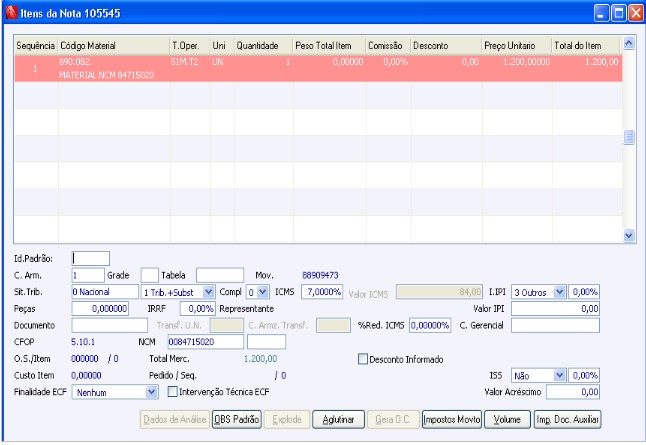Click the Total do Item column header
The height and width of the screenshot is (445, 646).
click(585, 46)
